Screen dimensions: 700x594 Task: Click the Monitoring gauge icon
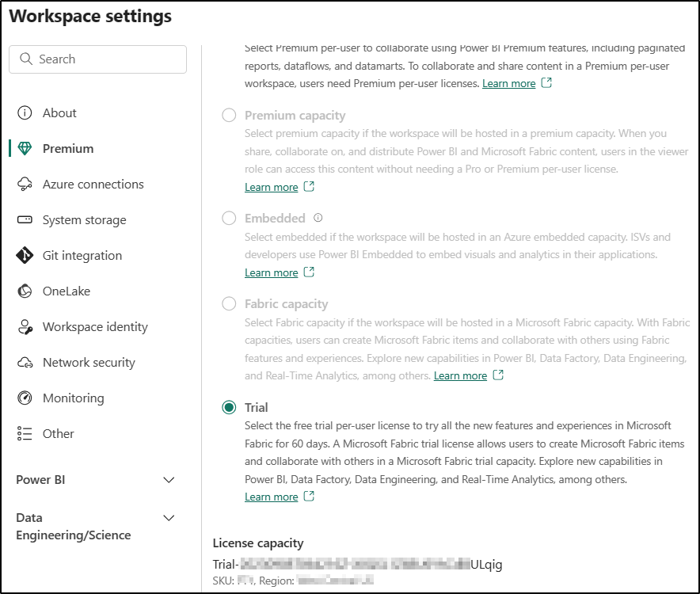pyautogui.click(x=25, y=398)
